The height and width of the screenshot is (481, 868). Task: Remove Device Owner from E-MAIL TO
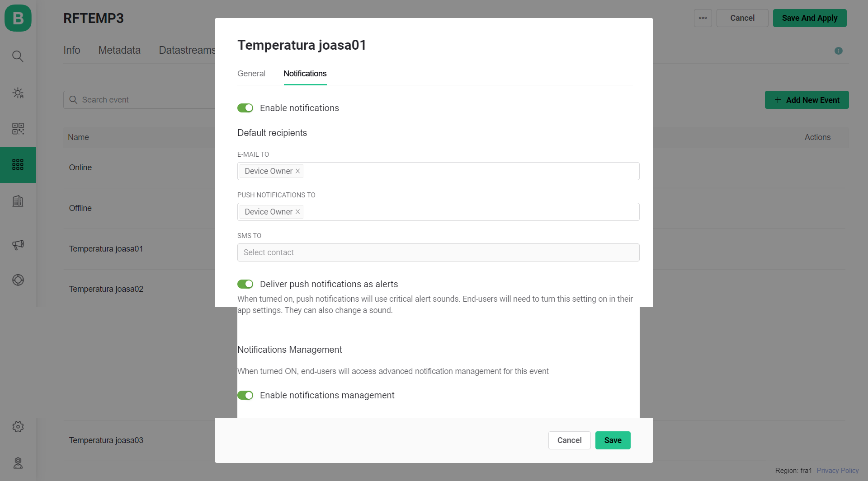[x=297, y=171]
